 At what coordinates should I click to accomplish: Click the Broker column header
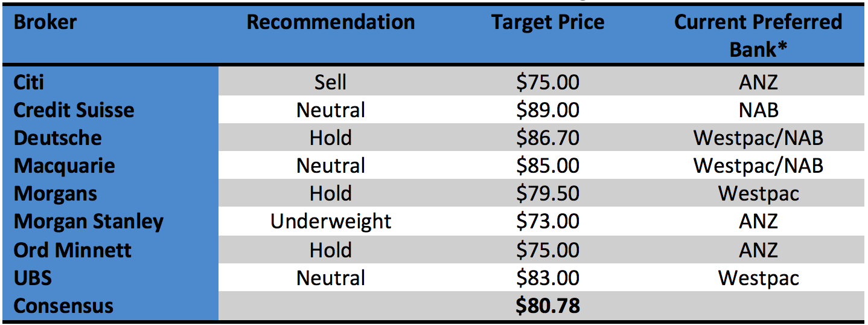point(45,23)
